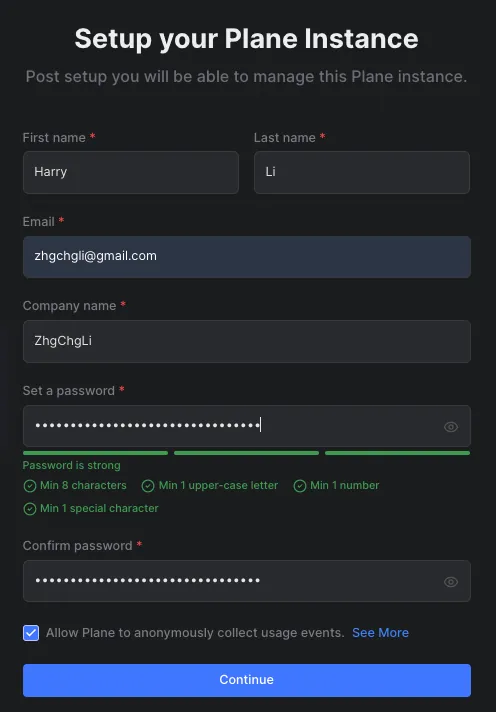Show the Set a password value
This screenshot has height=712, width=496.
click(x=451, y=427)
